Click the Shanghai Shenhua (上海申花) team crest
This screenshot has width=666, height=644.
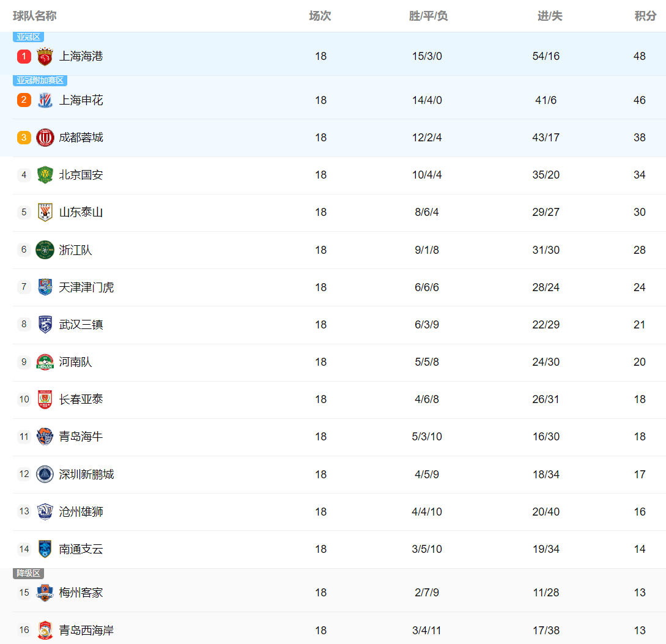45,100
